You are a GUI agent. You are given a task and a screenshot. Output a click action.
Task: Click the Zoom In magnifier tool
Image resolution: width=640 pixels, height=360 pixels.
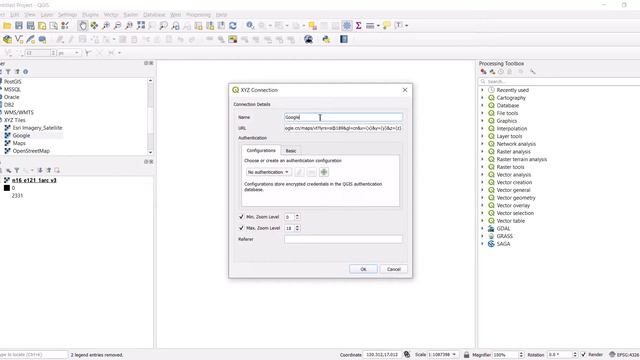click(106, 26)
